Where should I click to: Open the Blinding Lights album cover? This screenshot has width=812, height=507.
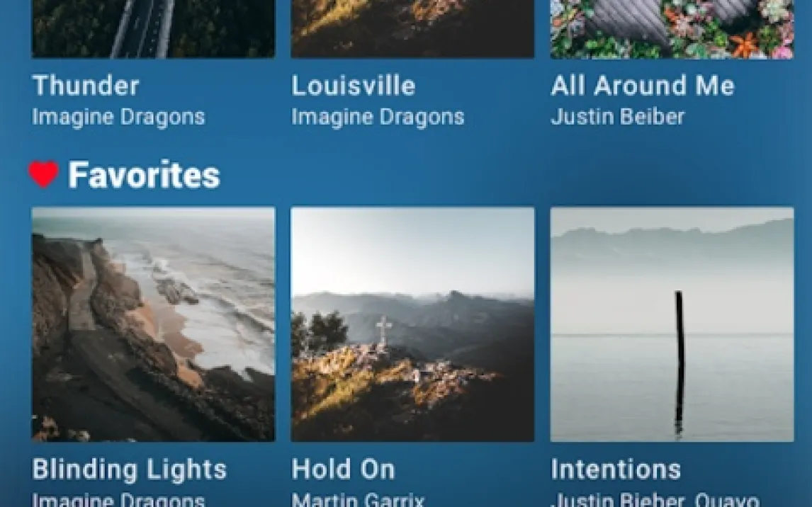point(153,324)
